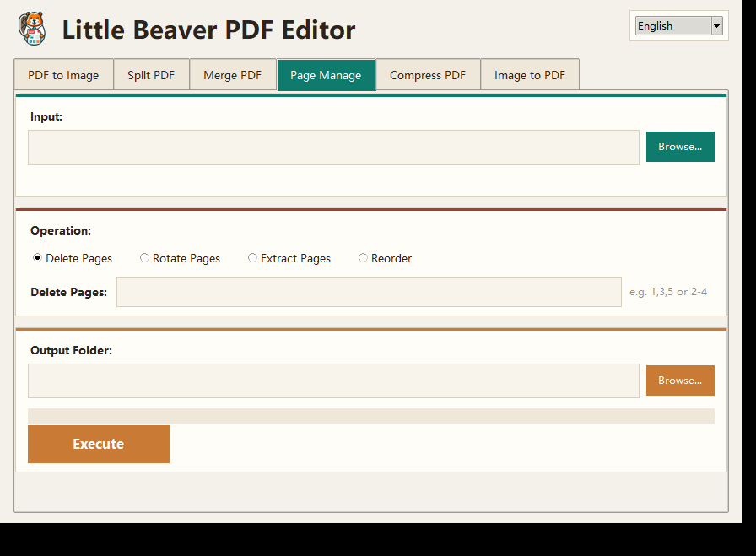Browse for an output folder

[680, 381]
